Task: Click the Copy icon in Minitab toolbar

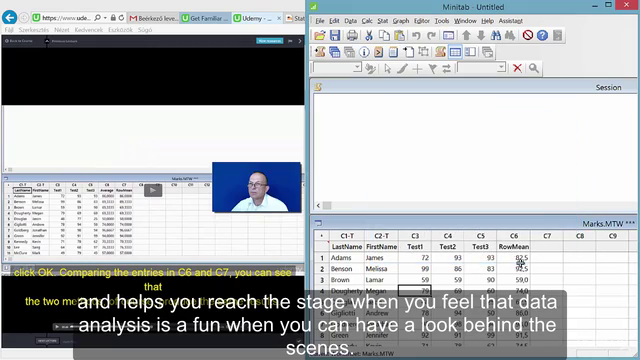Action: [384, 36]
